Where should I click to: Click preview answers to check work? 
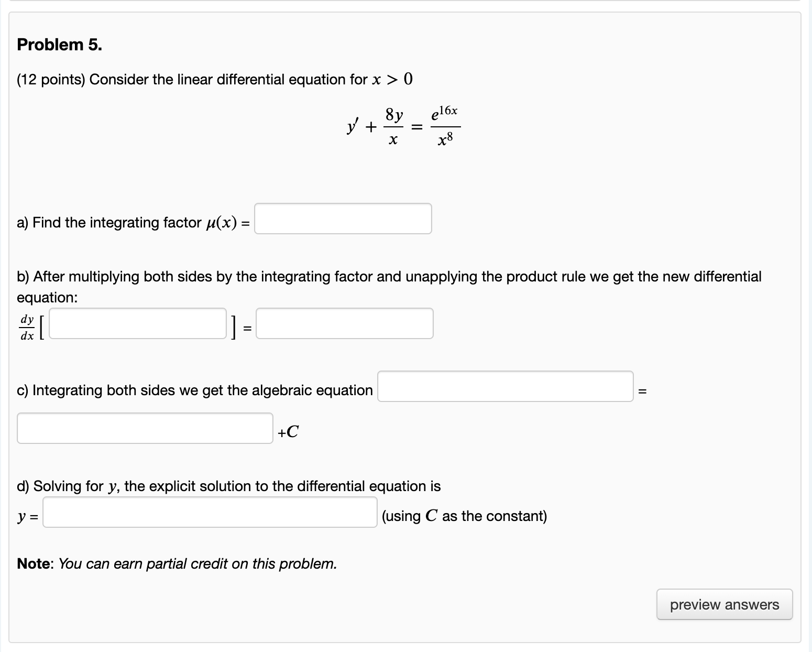tap(725, 604)
